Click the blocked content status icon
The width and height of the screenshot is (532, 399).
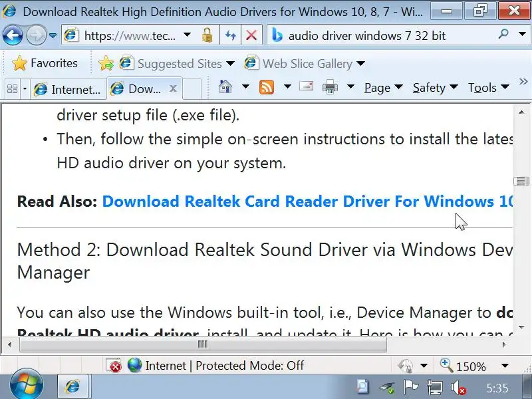click(x=114, y=365)
